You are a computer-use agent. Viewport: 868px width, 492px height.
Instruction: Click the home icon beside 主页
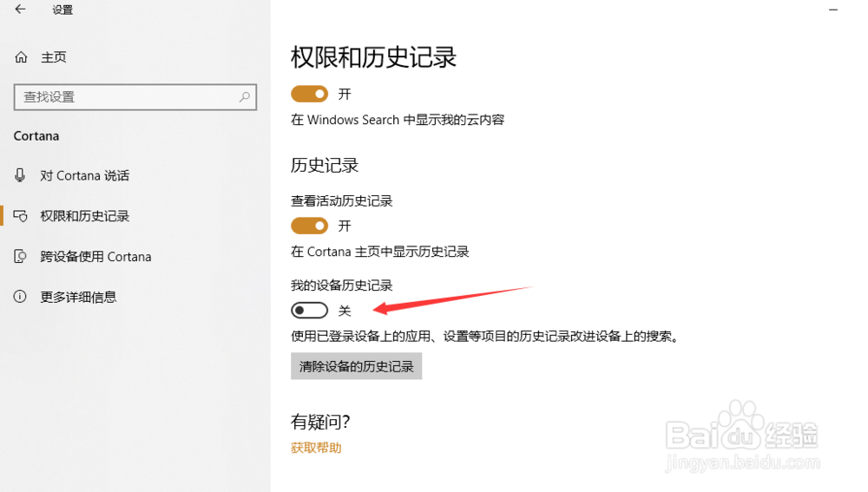(21, 57)
